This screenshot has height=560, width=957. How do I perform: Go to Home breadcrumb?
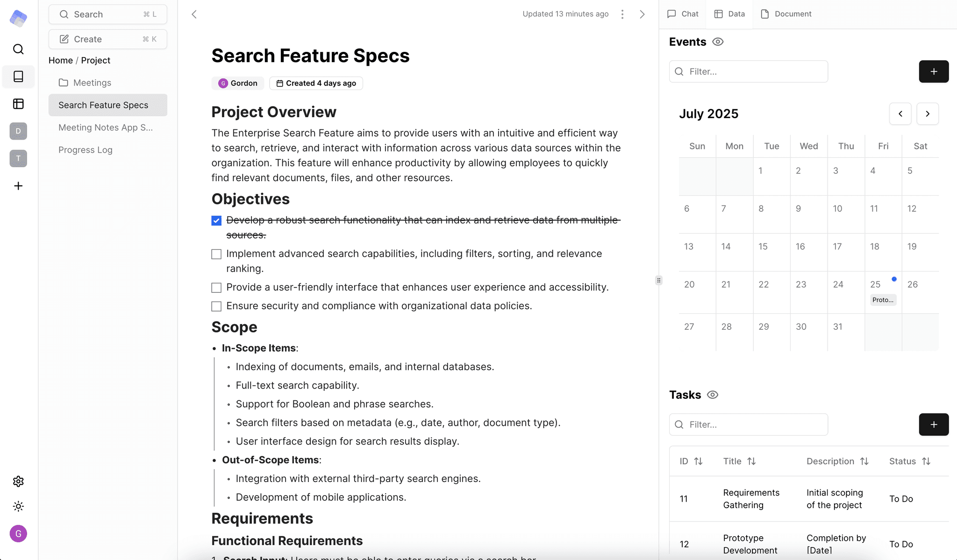[x=61, y=60]
